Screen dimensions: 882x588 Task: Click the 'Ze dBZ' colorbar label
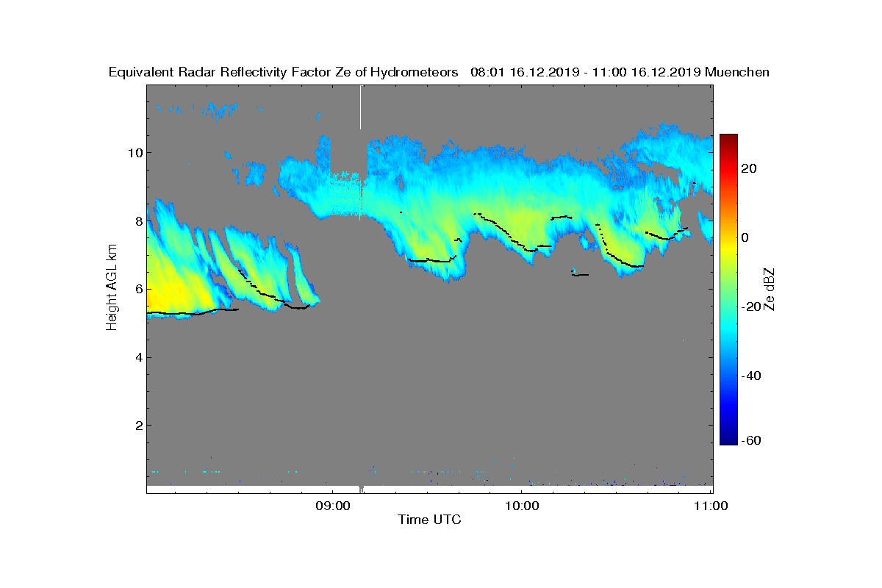(x=770, y=289)
